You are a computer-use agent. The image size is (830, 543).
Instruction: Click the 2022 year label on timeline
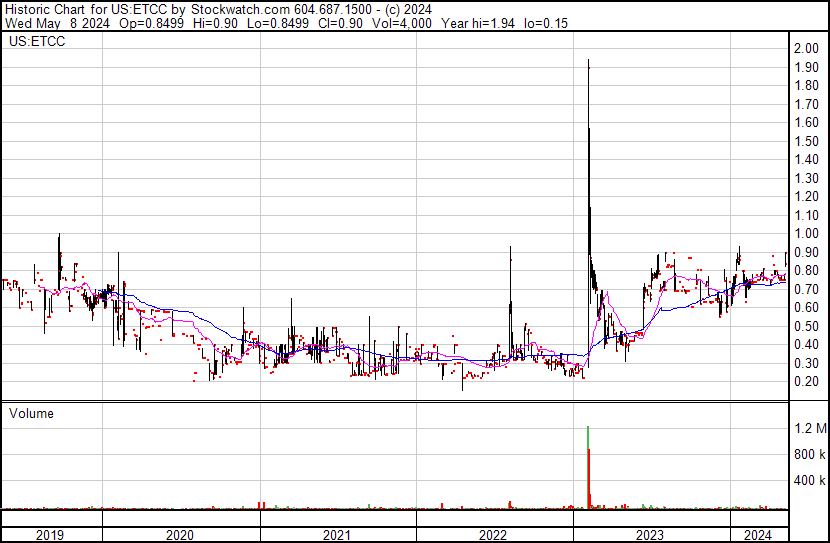[493, 535]
